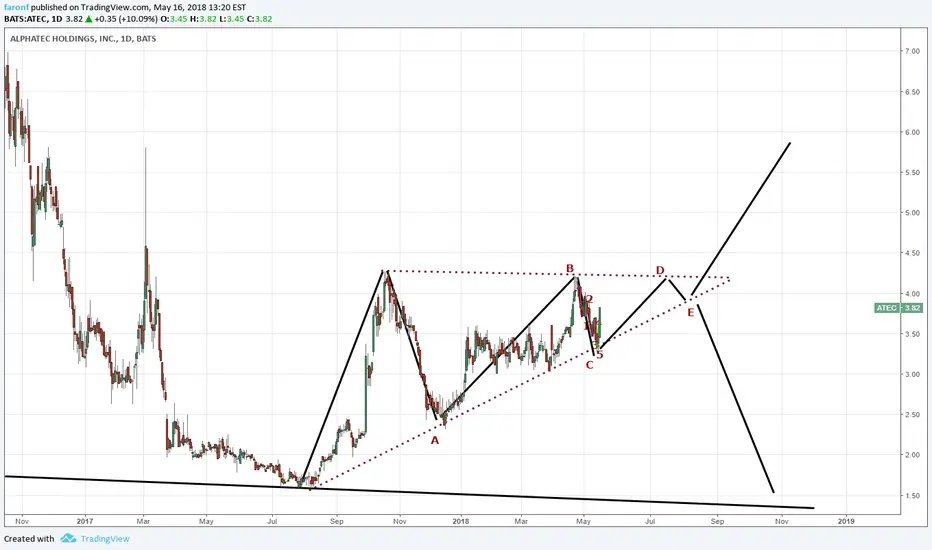Click the BATS:ATEC, 1D symbol text
Image resolution: width=932 pixels, height=550 pixels.
point(33,19)
